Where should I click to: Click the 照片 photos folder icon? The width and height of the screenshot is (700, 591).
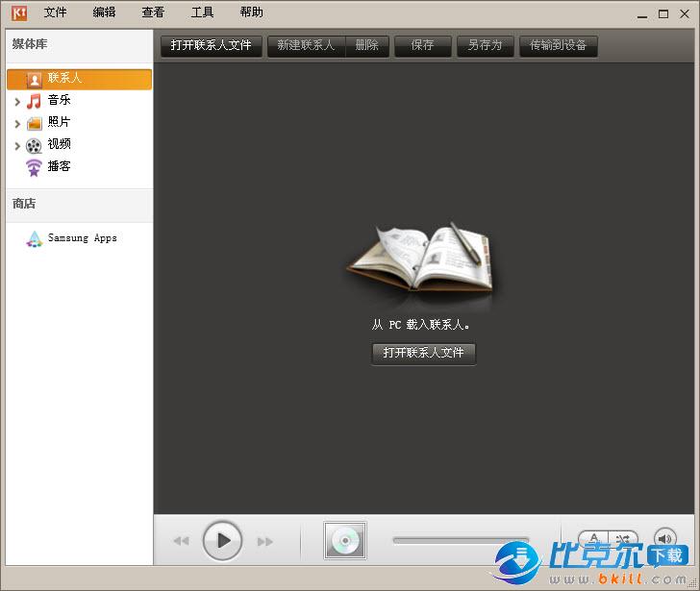(35, 123)
